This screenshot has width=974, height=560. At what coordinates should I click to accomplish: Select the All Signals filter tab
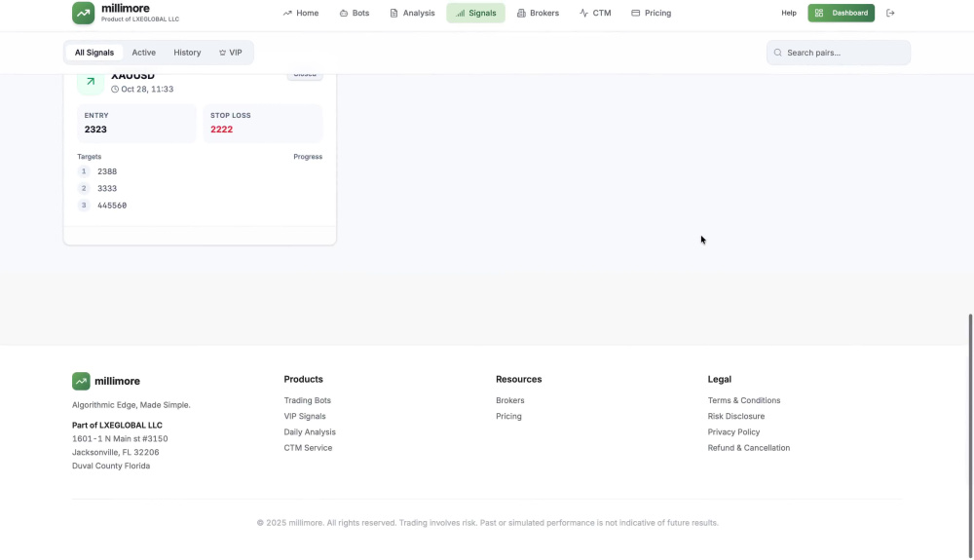click(x=94, y=53)
